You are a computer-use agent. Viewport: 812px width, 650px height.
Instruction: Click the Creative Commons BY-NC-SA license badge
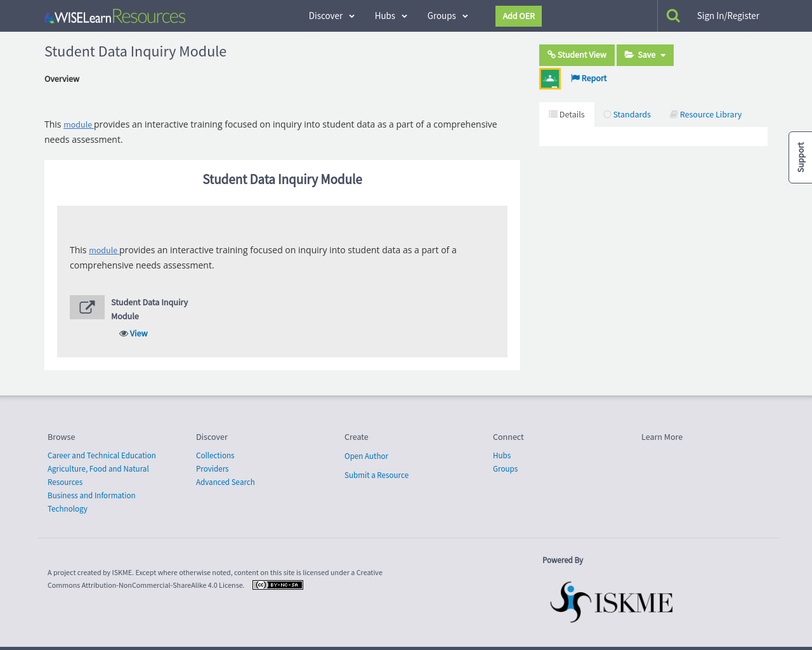point(277,585)
